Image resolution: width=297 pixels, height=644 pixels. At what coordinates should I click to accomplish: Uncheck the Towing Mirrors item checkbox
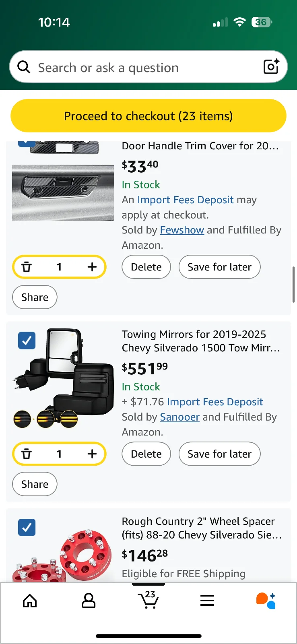27,341
